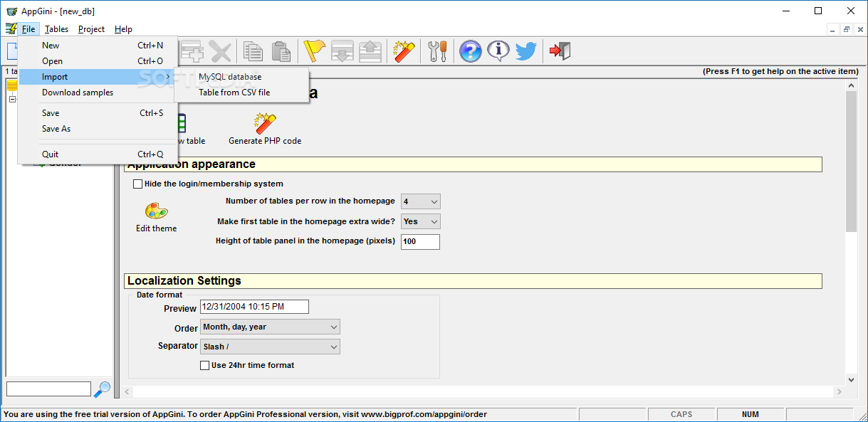This screenshot has height=422, width=868.
Task: Select Import submenu entry
Action: tap(98, 77)
